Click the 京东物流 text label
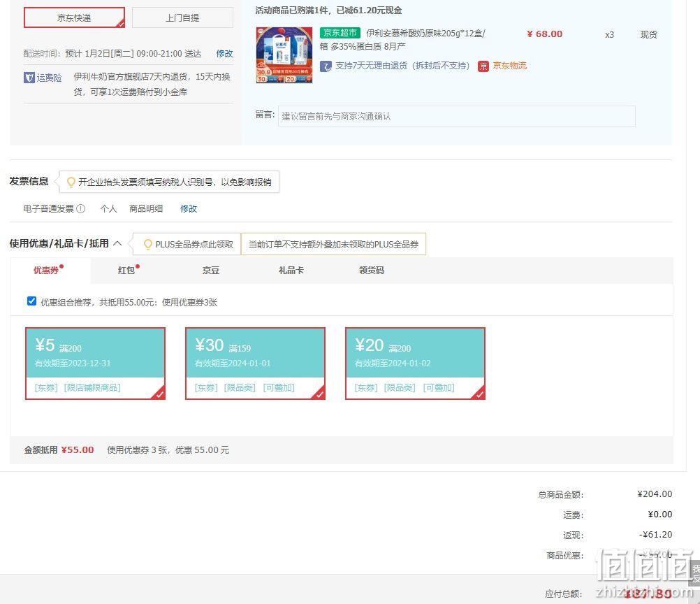Screen dimensions: 700x604 tap(510, 66)
